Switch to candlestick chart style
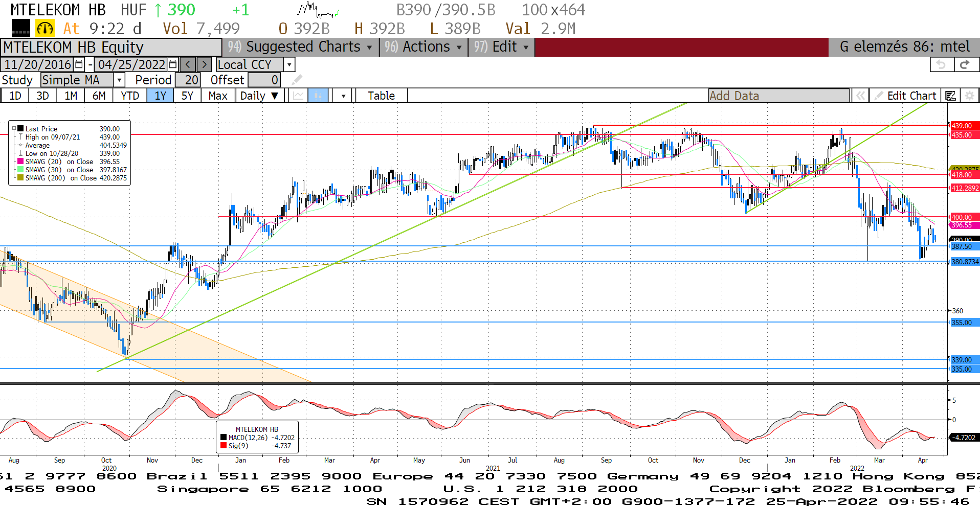This screenshot has height=528, width=980. 318,96
